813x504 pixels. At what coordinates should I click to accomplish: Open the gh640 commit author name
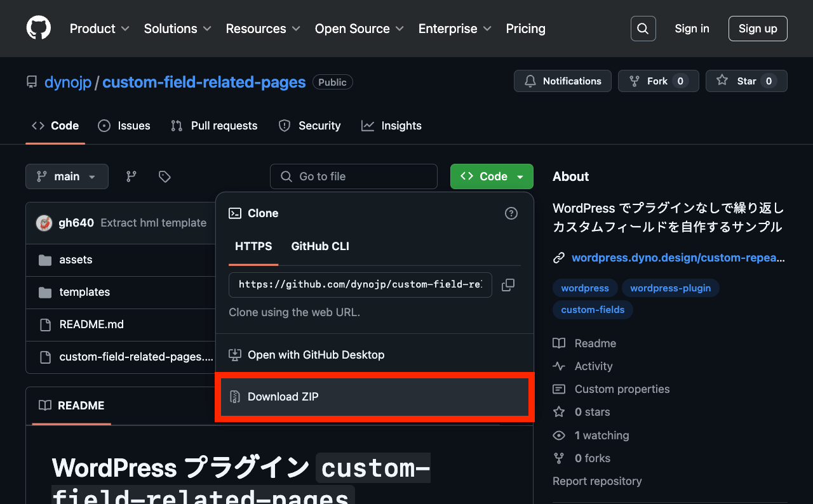click(76, 223)
